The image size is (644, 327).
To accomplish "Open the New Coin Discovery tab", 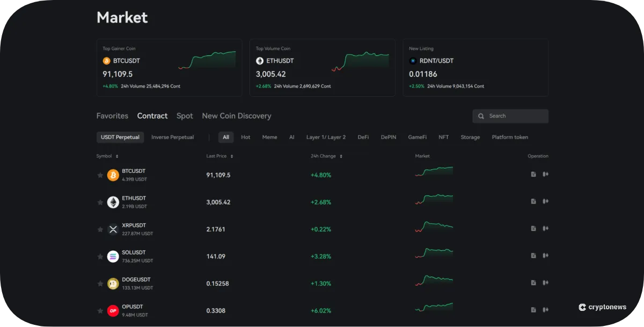I will pos(237,115).
